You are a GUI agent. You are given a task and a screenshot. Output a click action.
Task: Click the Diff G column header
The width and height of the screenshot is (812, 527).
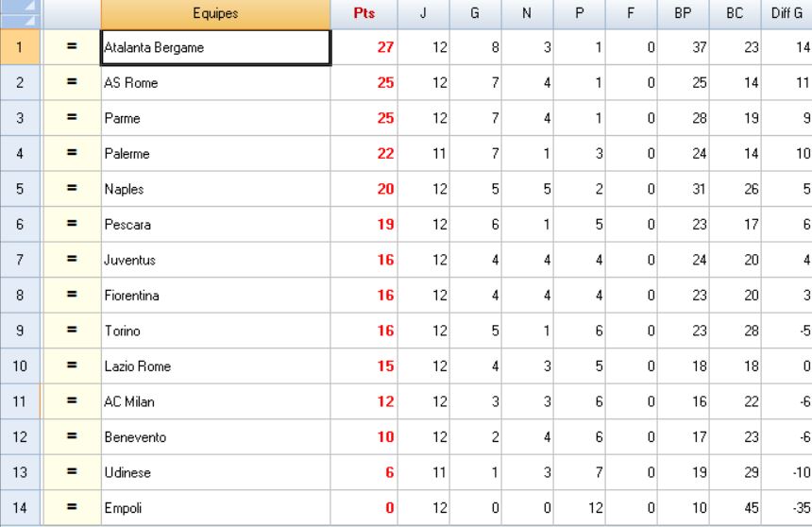pos(784,14)
